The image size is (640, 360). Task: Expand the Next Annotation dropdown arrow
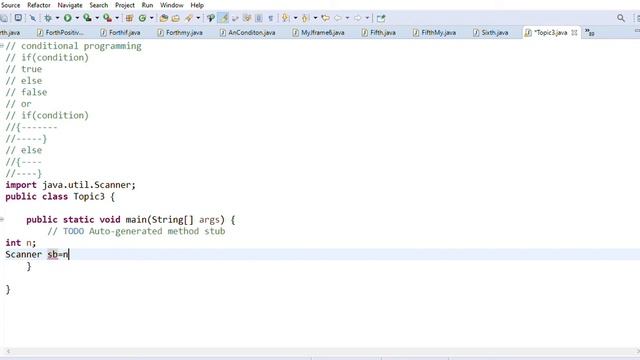(295, 18)
